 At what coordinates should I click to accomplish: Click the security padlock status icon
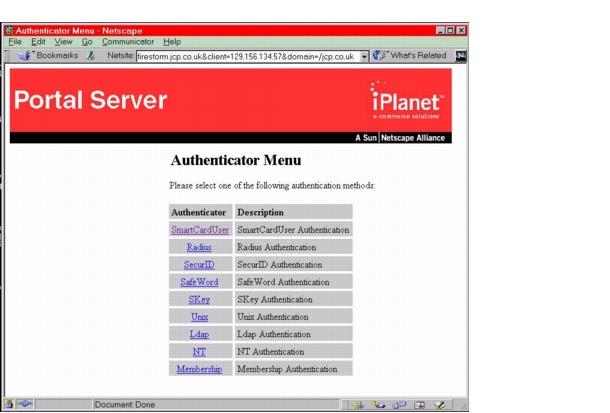point(9,404)
